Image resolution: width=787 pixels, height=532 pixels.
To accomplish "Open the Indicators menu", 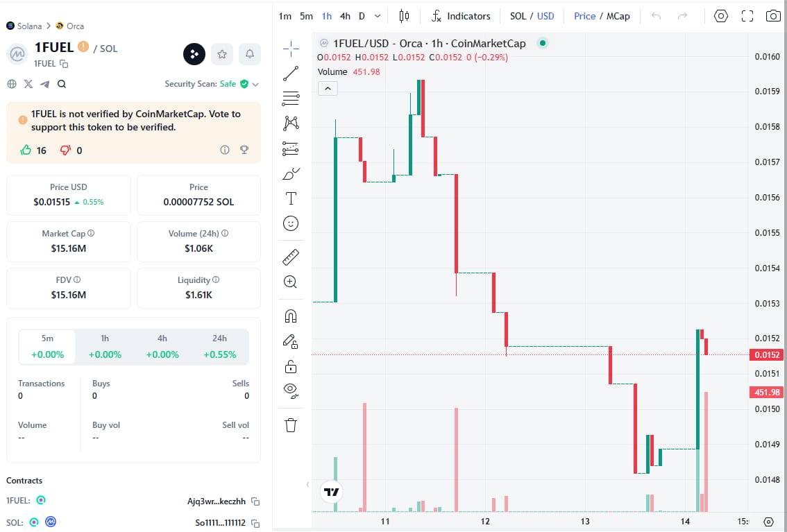I will pyautogui.click(x=461, y=16).
